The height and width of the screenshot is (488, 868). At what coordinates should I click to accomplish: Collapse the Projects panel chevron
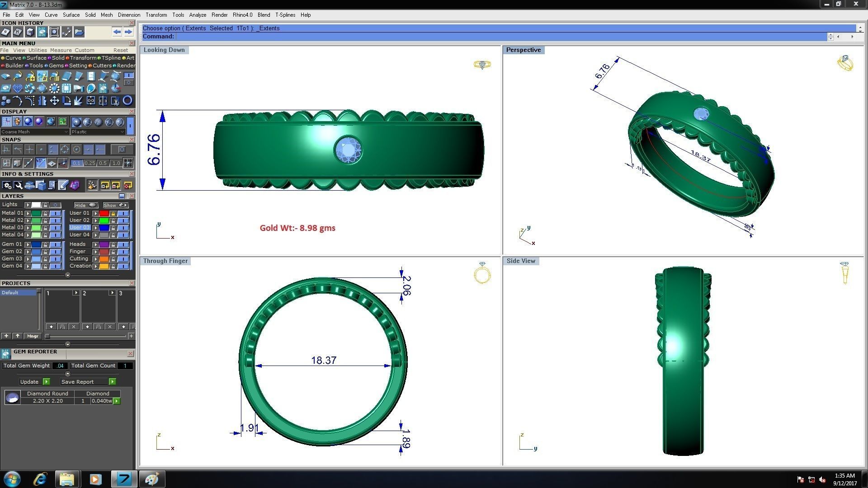point(68,344)
